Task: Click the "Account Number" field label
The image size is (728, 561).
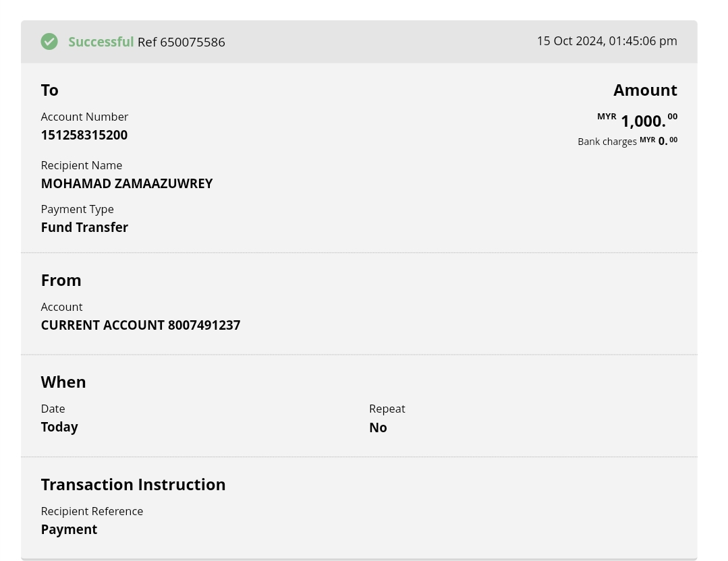Action: coord(84,117)
